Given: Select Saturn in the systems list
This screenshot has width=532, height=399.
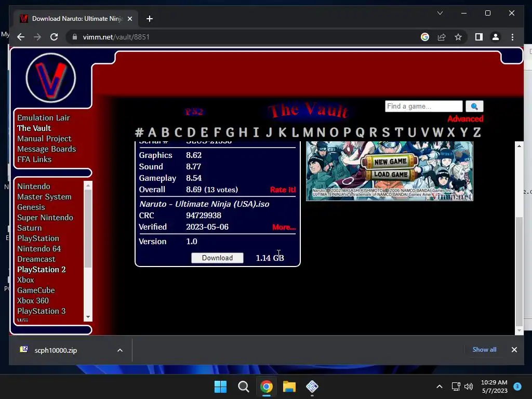Looking at the screenshot, I should [x=29, y=228].
